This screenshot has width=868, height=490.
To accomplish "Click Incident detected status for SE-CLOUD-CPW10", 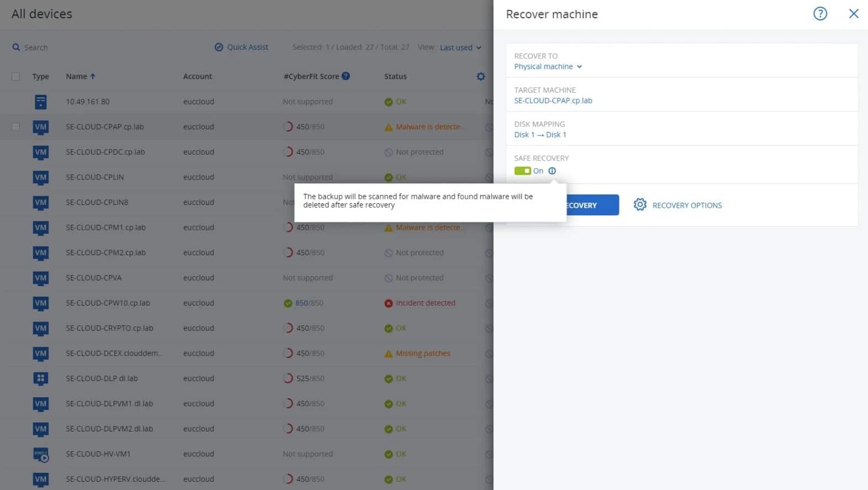I will (x=420, y=303).
